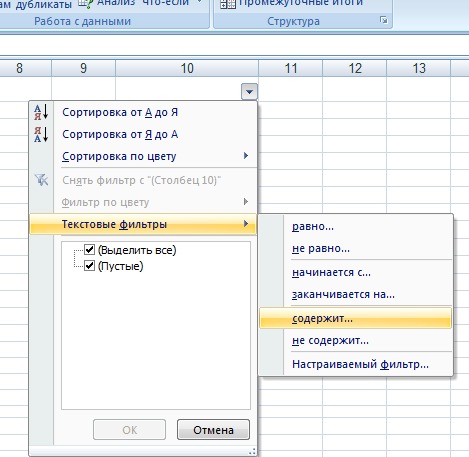Image resolution: width=469 pixels, height=457 pixels.
Task: Toggle the (Выделить все) checkbox
Action: 89,250
